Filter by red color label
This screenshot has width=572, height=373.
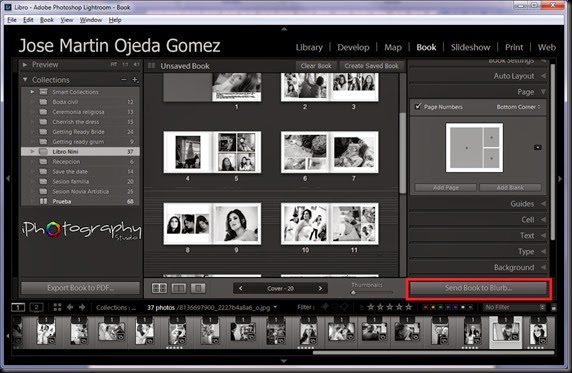pos(425,307)
